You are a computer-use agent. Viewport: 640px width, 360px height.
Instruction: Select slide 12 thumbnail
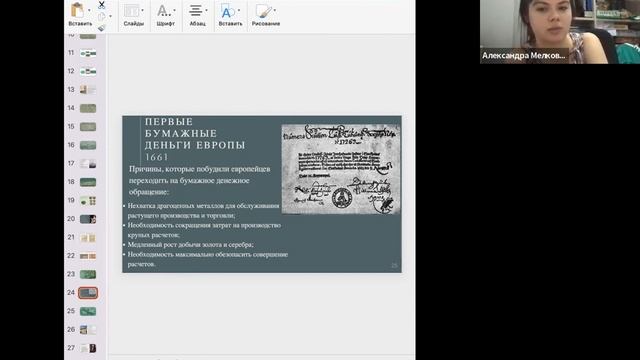(88, 71)
